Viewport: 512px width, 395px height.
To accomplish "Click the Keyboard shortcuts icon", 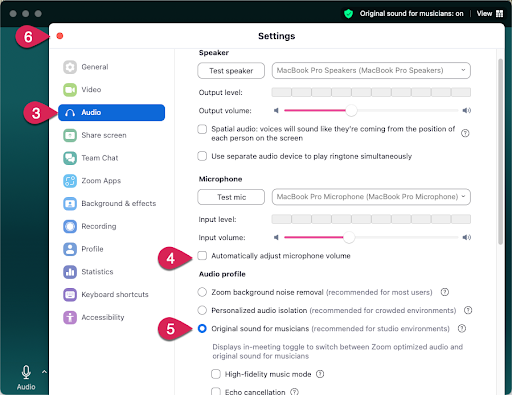I will pyautogui.click(x=70, y=295).
